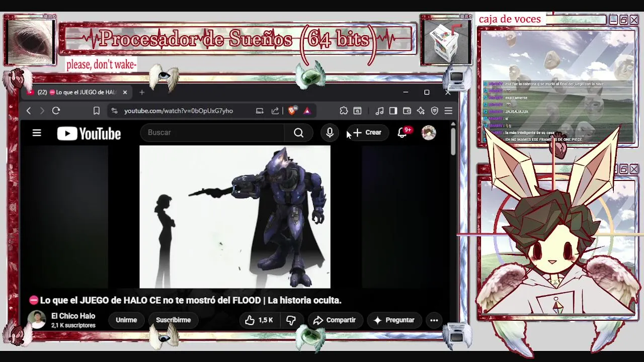644x362 pixels.
Task: Open Leo AI sparkle icon in toolbar
Action: point(421,111)
